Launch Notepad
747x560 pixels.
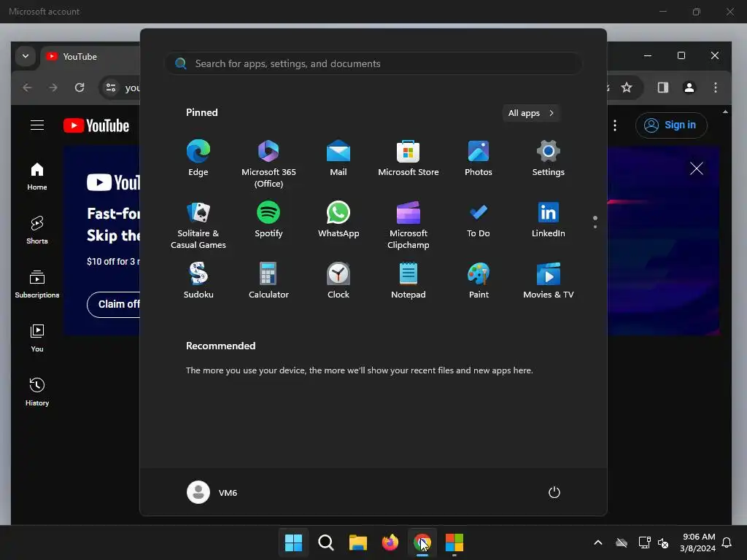[x=409, y=281]
